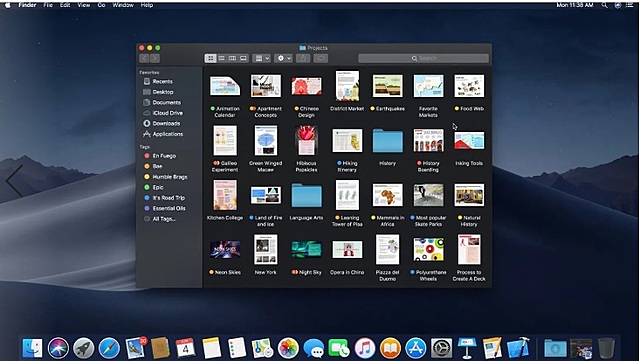
Task: Switch Finder to gallery view
Action: pos(243,58)
